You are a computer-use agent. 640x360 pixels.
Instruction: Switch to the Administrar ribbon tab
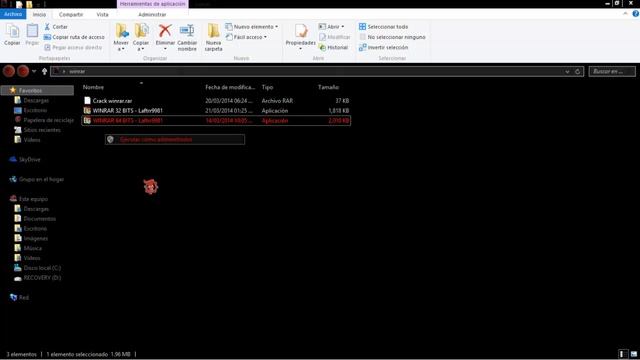(x=152, y=14)
